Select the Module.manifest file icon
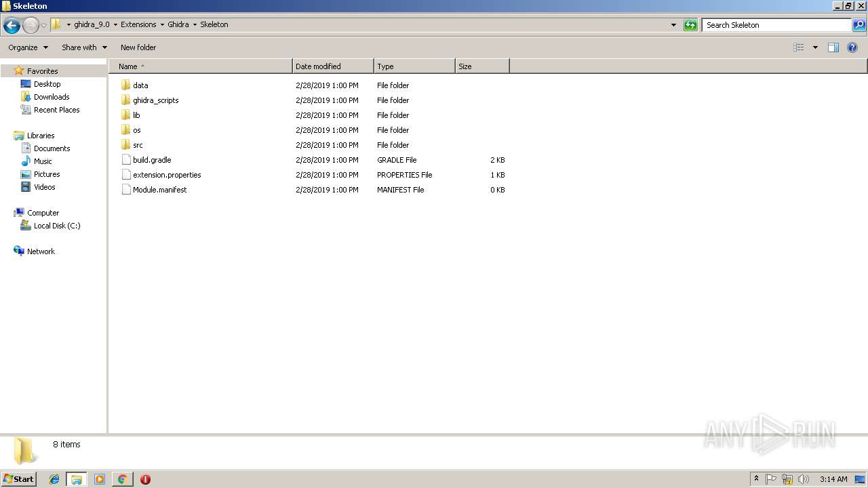Viewport: 868px width, 488px height. 125,190
